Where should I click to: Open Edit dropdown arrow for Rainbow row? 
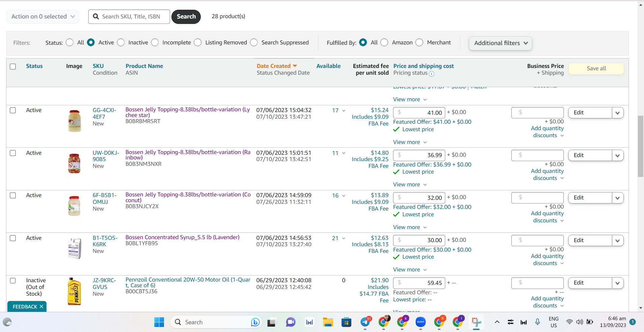pos(618,155)
